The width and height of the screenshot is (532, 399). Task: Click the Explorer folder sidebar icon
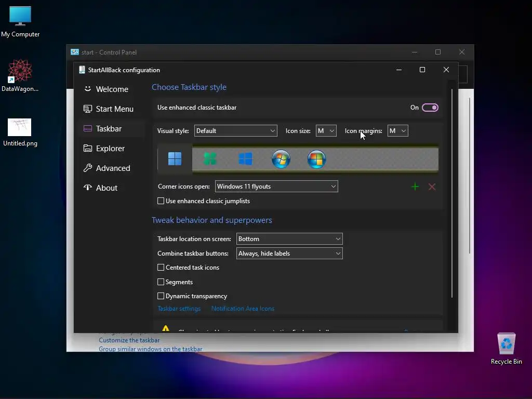pyautogui.click(x=87, y=148)
